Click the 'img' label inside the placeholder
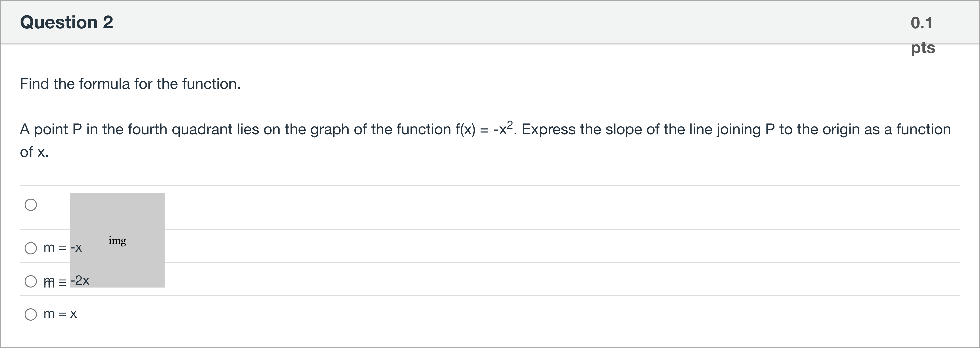 point(117,241)
